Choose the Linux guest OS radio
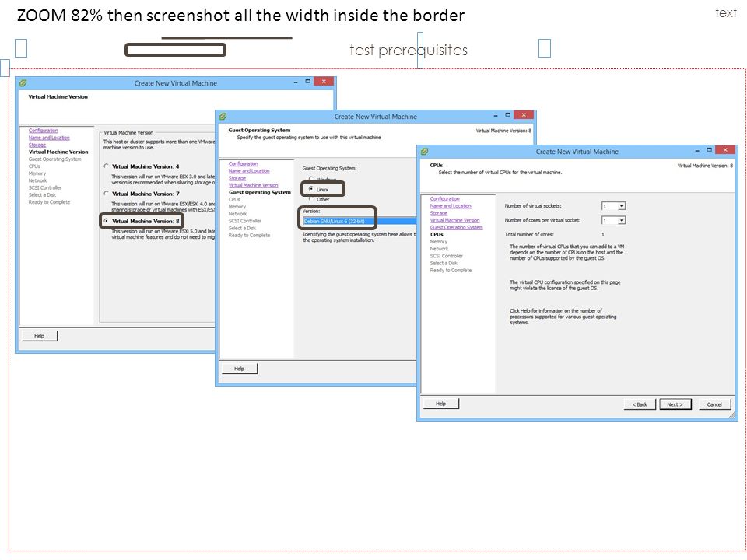 pyautogui.click(x=311, y=188)
